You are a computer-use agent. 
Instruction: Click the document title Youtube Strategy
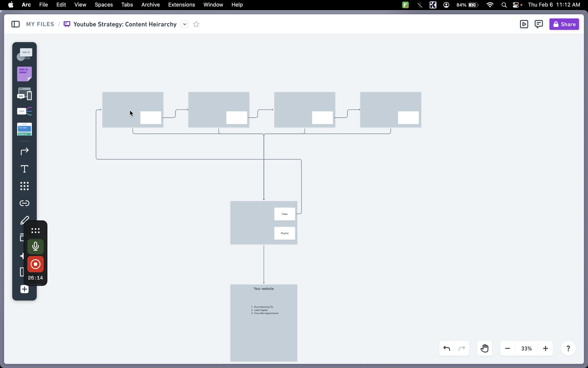[125, 24]
